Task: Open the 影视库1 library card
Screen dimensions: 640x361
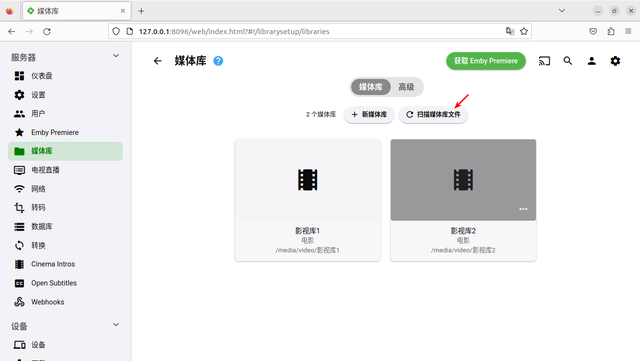Action: [x=308, y=200]
